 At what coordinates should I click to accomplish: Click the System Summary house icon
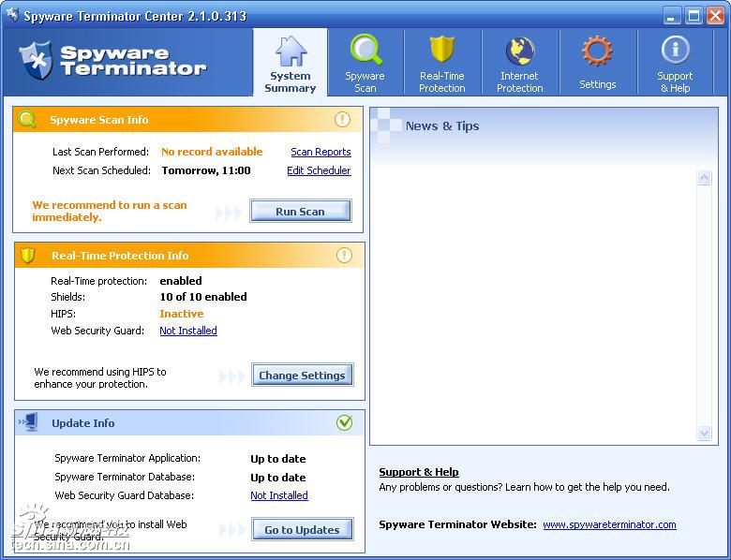tap(291, 51)
